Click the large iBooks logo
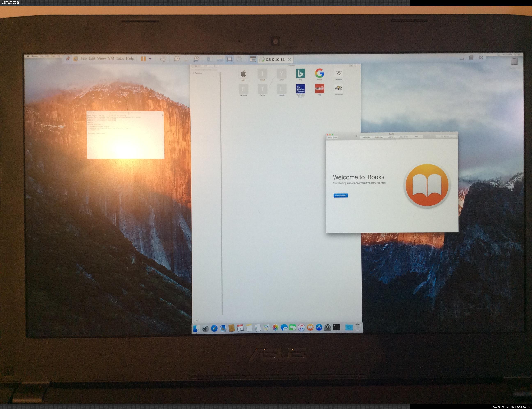Image resolution: width=532 pixels, height=409 pixels. click(427, 186)
